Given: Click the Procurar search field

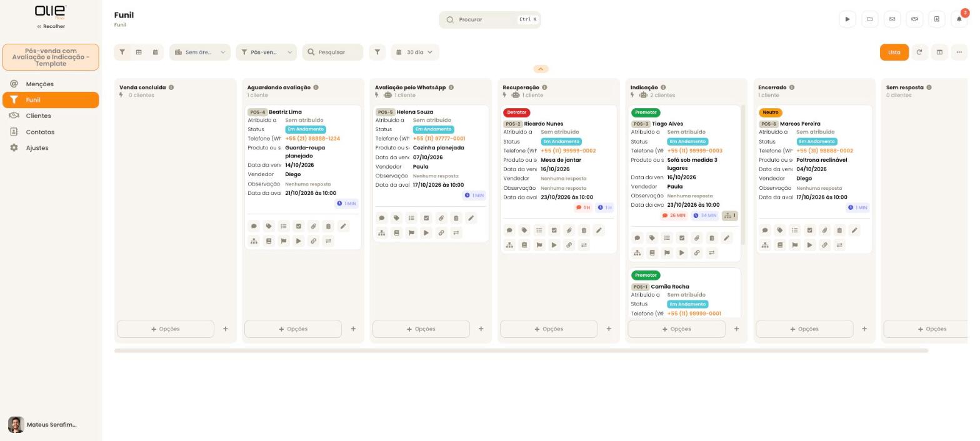Looking at the screenshot, I should coord(490,19).
